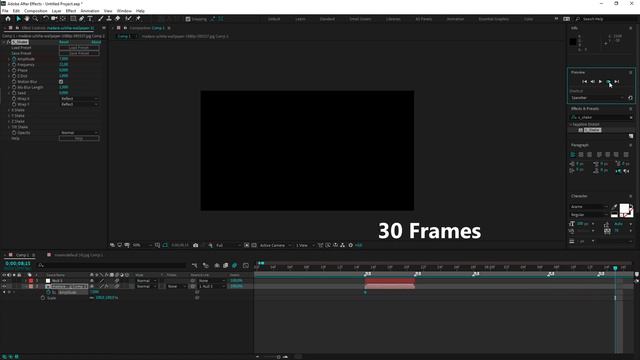Open the Composition menu
Image resolution: width=640 pixels, height=360 pixels.
36,11
